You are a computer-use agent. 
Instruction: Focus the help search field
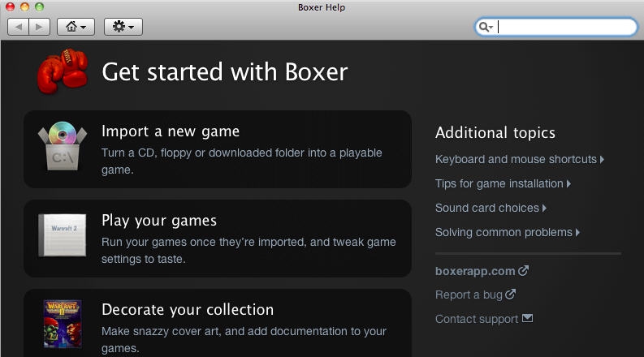point(556,27)
